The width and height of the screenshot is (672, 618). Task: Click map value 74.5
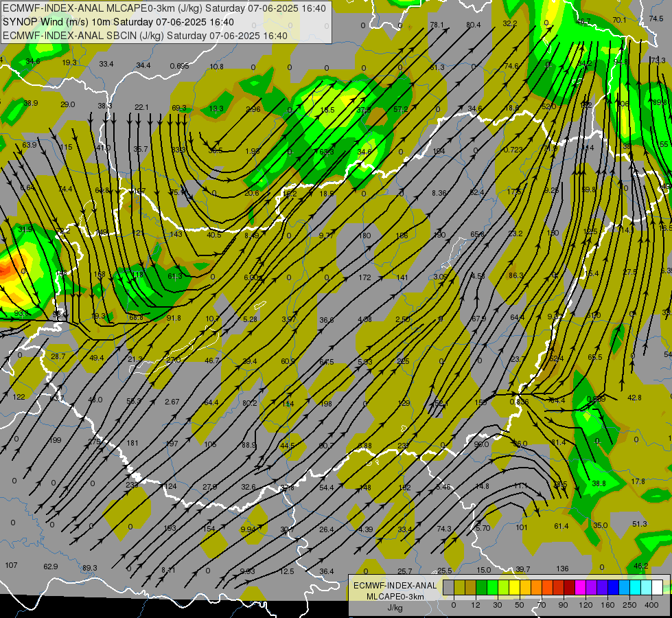(x=656, y=19)
